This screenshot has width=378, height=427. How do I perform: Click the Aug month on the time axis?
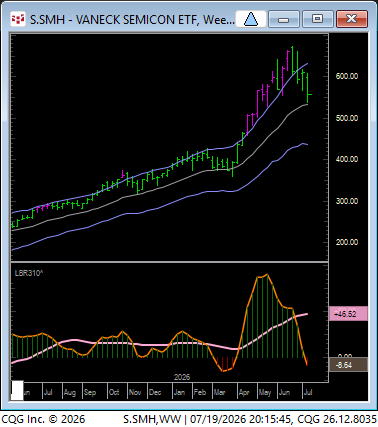pos(70,392)
